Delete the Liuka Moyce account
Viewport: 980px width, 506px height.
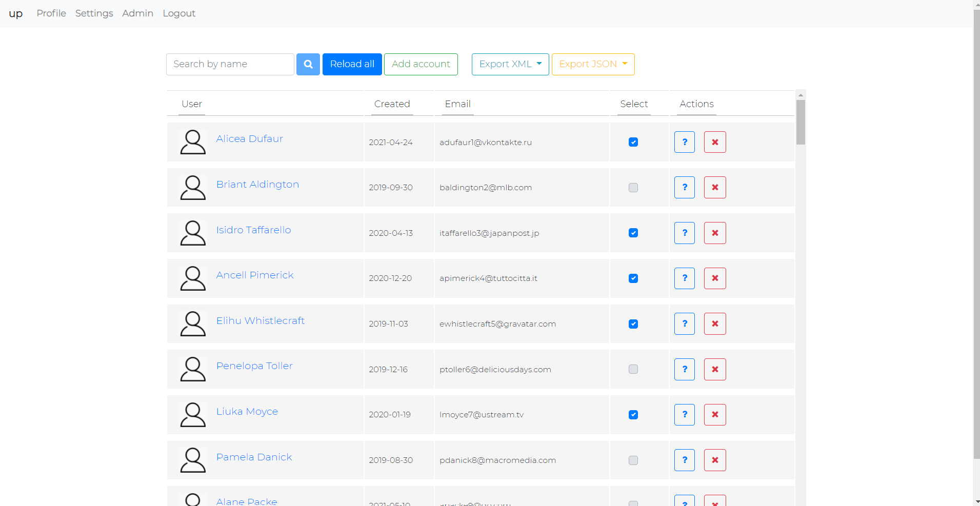tap(715, 415)
